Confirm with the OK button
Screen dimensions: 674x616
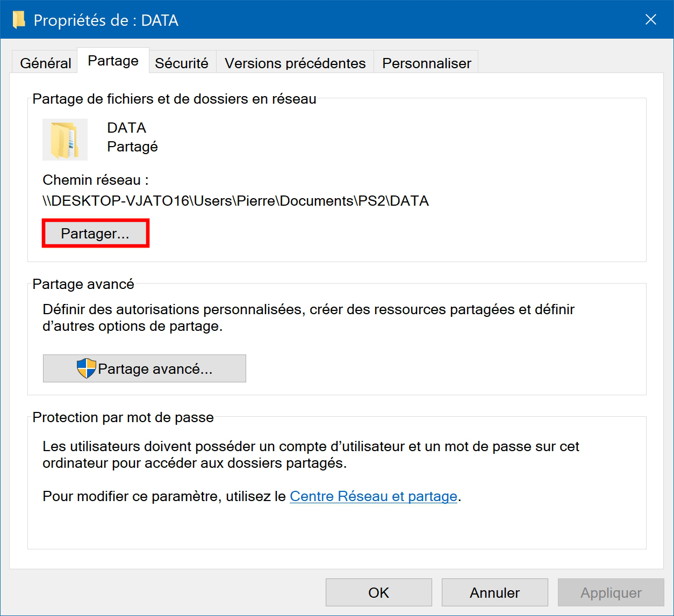(x=379, y=592)
